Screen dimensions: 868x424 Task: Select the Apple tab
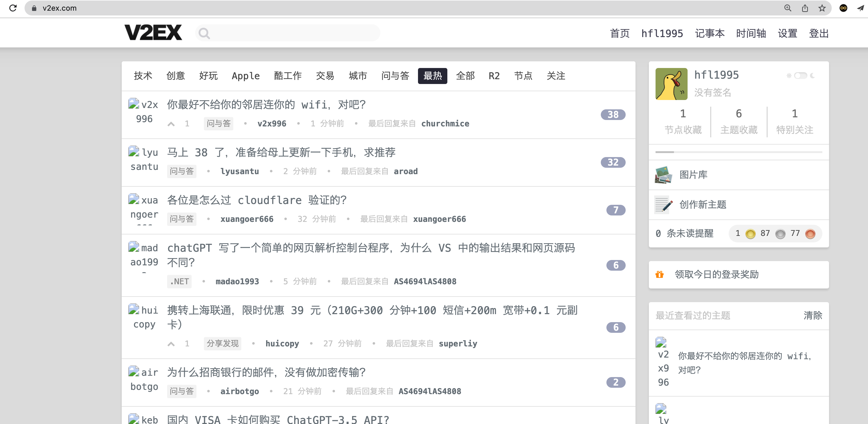coord(246,76)
